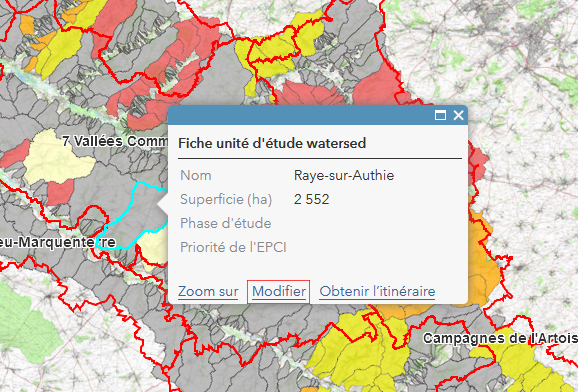Maximize the watersed popup window
Screen dimensions: 578x392
440,115
